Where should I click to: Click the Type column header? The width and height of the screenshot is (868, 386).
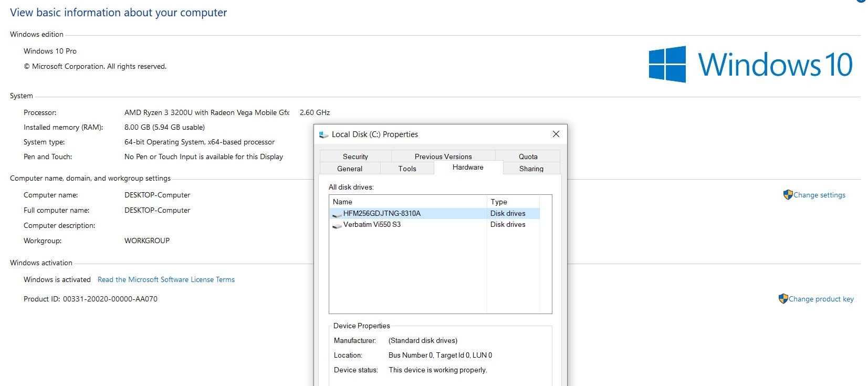point(513,202)
